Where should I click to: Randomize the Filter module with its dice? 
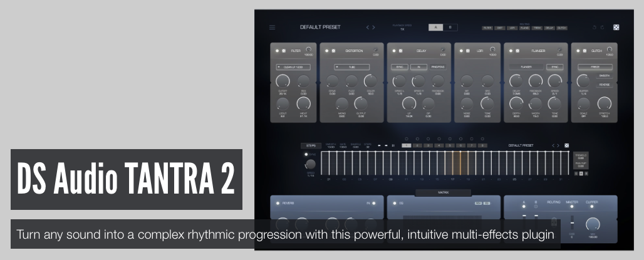[x=284, y=51]
